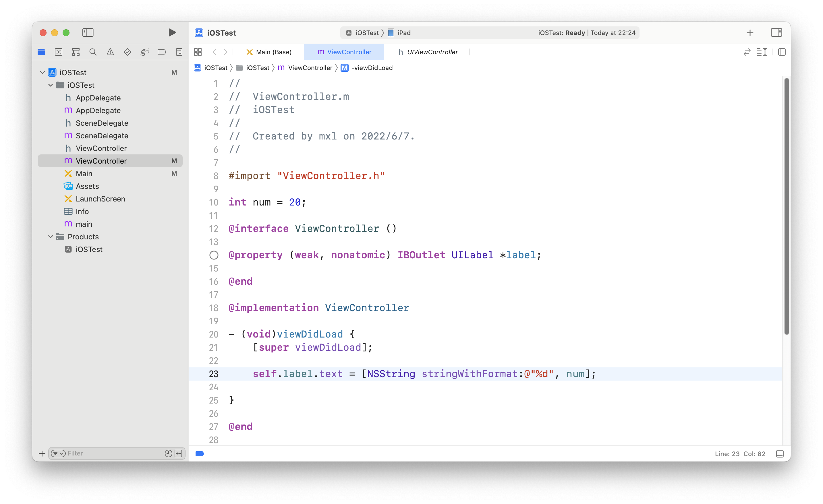The width and height of the screenshot is (823, 504).
Task: Collapse the iOSTest project root
Action: 42,72
